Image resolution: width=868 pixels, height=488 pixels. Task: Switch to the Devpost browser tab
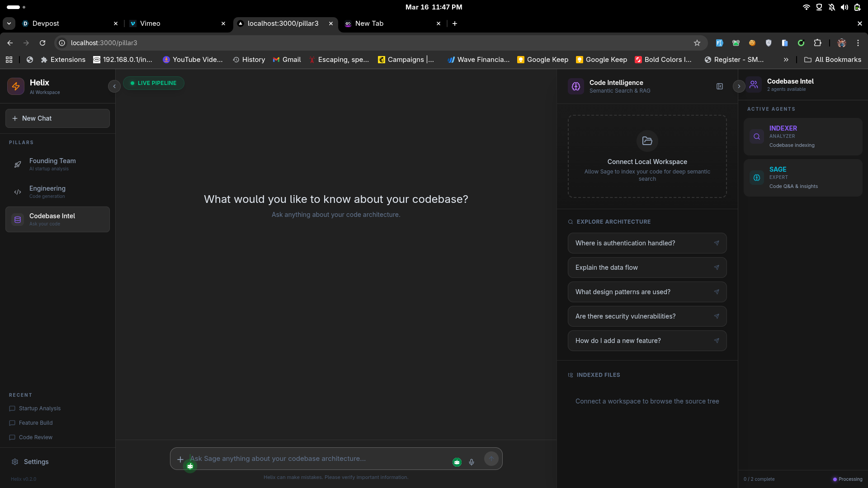point(45,23)
